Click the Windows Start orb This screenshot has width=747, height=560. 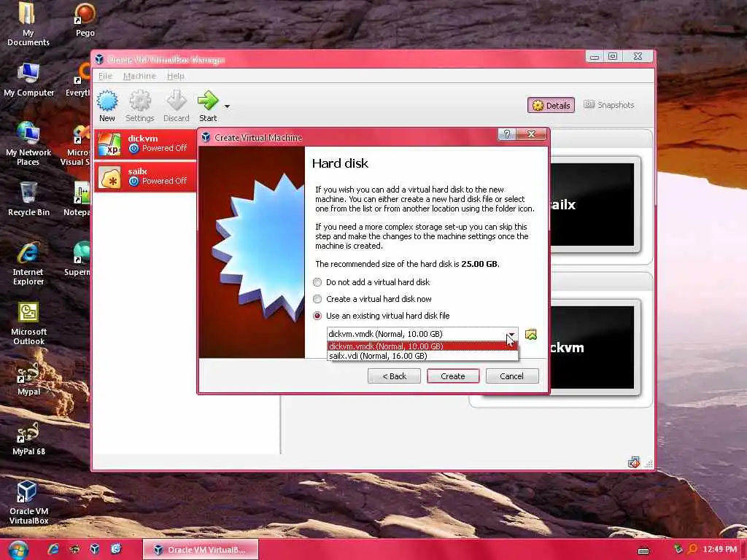tap(18, 550)
